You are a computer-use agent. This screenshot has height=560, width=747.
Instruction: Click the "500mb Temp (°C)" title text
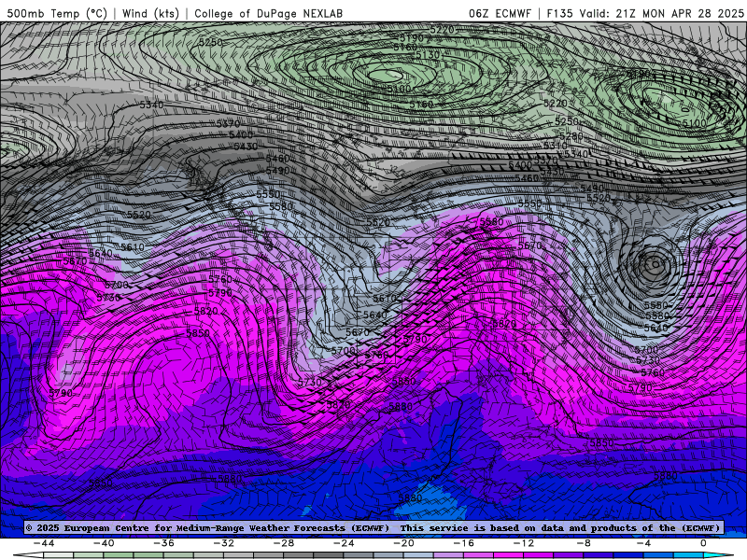(x=57, y=13)
